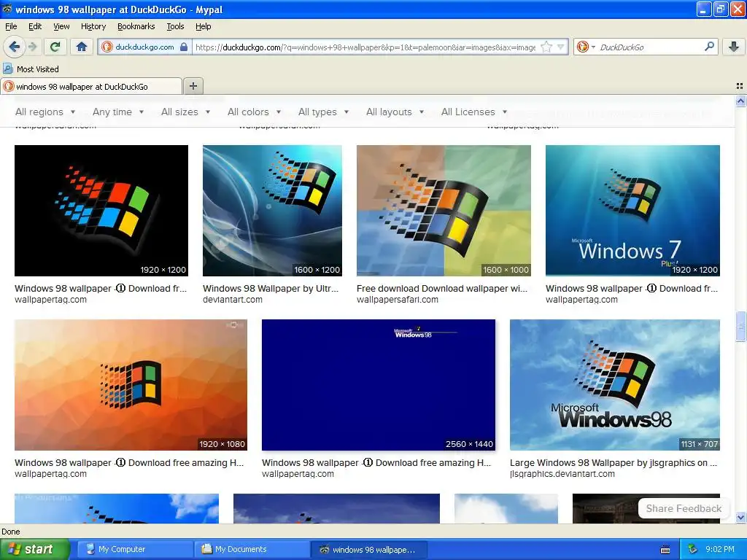Click the address bar URL field
Viewport: 747px width, 560px height.
tap(365, 47)
